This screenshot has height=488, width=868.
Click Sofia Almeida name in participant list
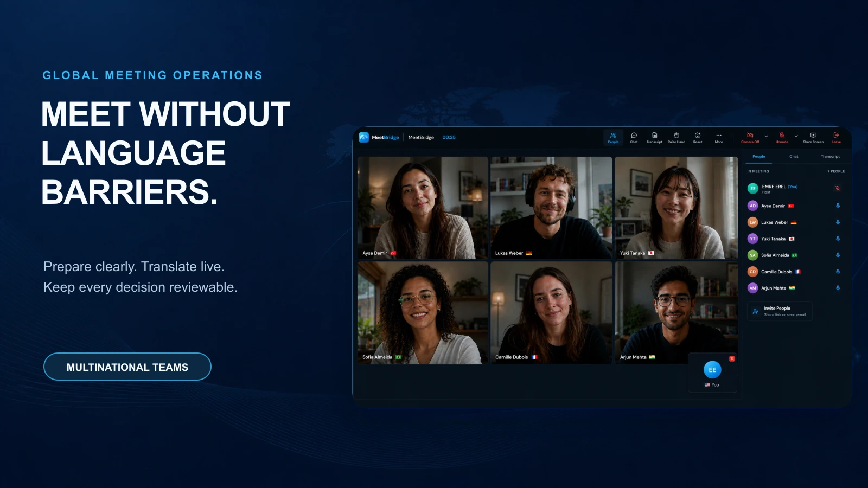pos(775,255)
